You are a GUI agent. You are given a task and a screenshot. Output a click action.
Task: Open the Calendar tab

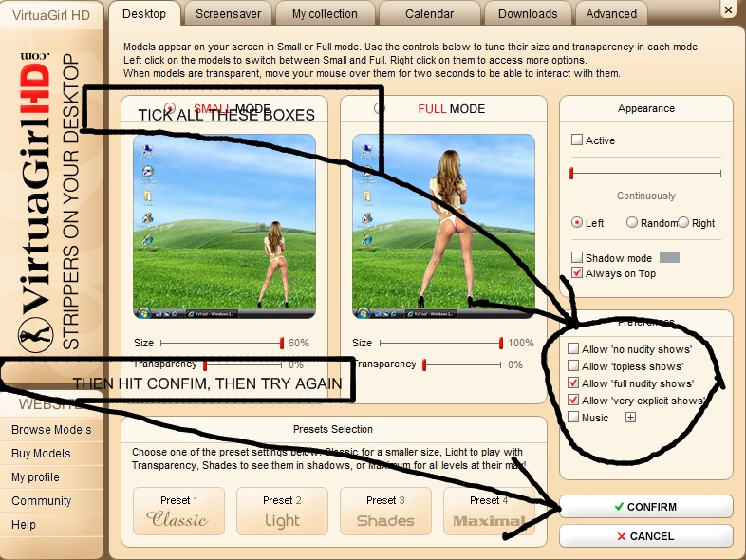point(429,14)
